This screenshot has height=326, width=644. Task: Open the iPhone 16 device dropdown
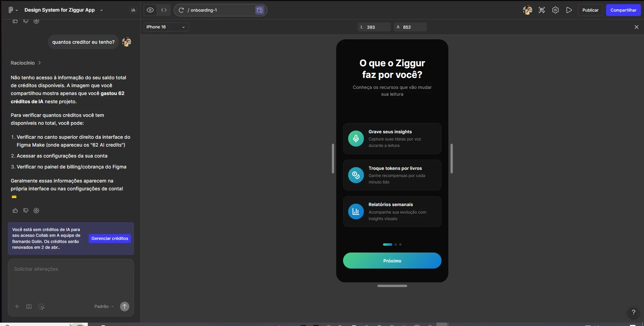pyautogui.click(x=166, y=27)
